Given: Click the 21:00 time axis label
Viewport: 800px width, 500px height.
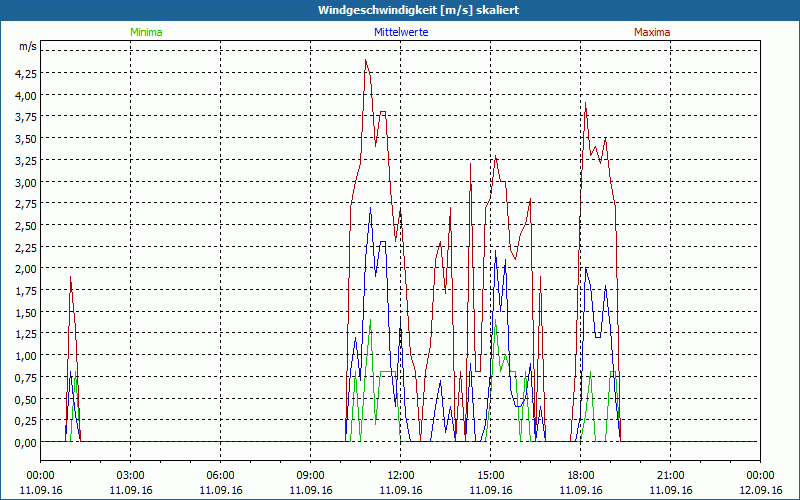Looking at the screenshot, I should tap(670, 476).
